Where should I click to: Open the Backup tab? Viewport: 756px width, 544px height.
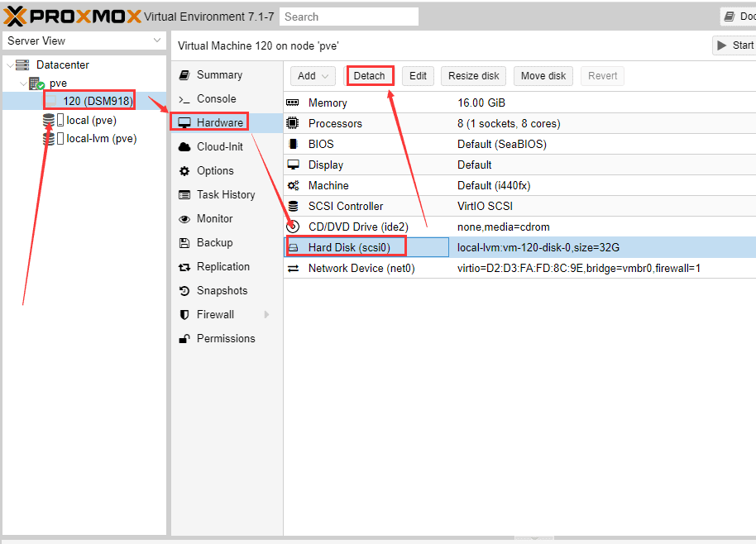pyautogui.click(x=227, y=243)
